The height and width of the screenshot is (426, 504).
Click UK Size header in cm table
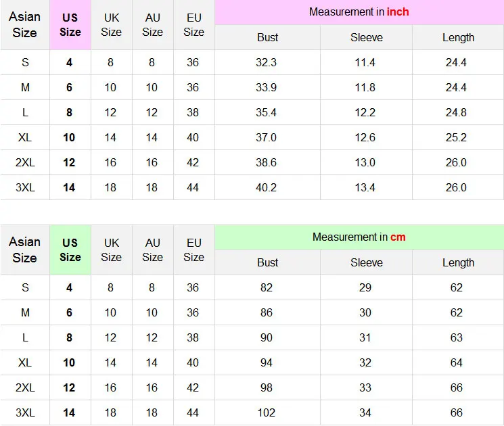pyautogui.click(x=112, y=250)
